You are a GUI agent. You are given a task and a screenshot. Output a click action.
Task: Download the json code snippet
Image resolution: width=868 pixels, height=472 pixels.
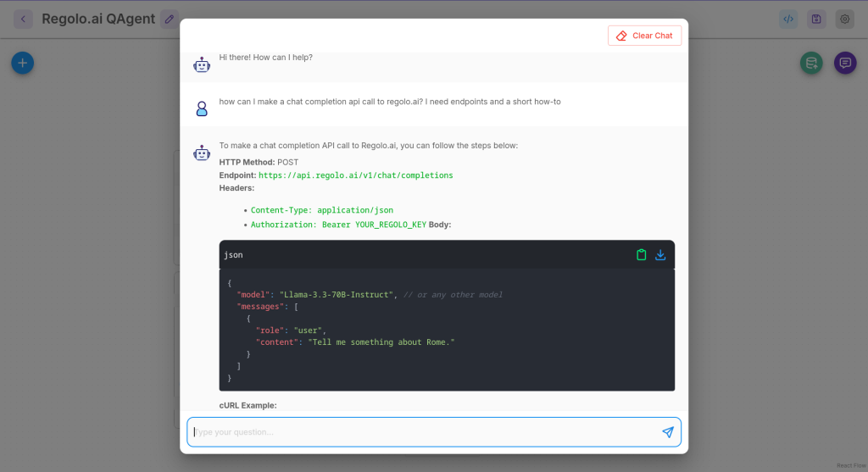[x=660, y=254]
